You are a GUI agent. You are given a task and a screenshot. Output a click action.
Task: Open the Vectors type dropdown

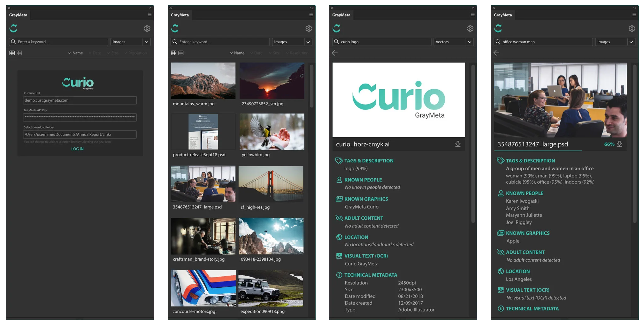coord(454,42)
